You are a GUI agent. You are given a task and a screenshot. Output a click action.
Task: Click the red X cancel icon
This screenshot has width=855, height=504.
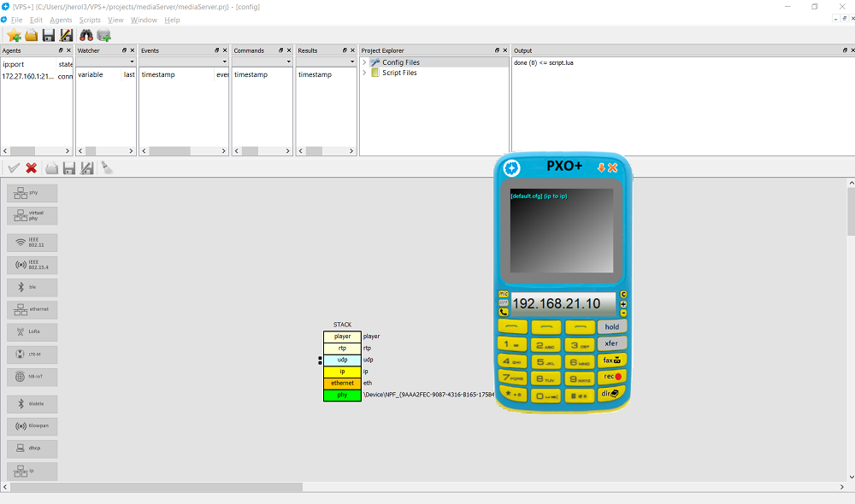pyautogui.click(x=32, y=168)
